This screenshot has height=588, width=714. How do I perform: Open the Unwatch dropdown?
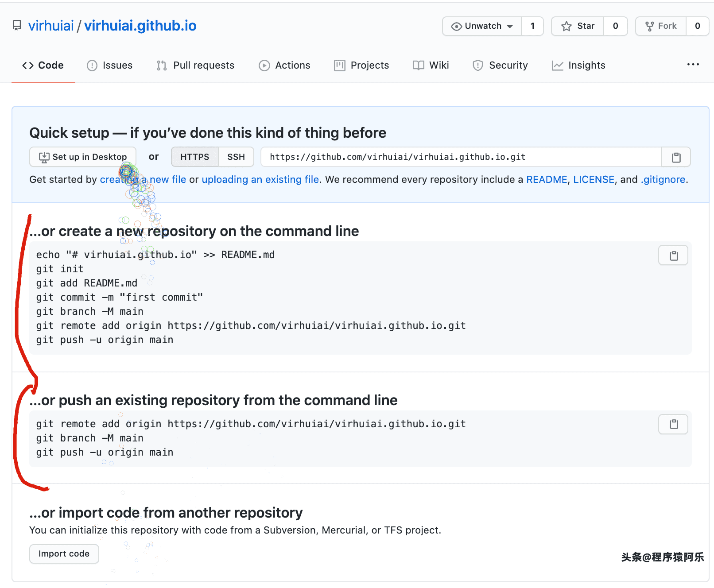[482, 26]
